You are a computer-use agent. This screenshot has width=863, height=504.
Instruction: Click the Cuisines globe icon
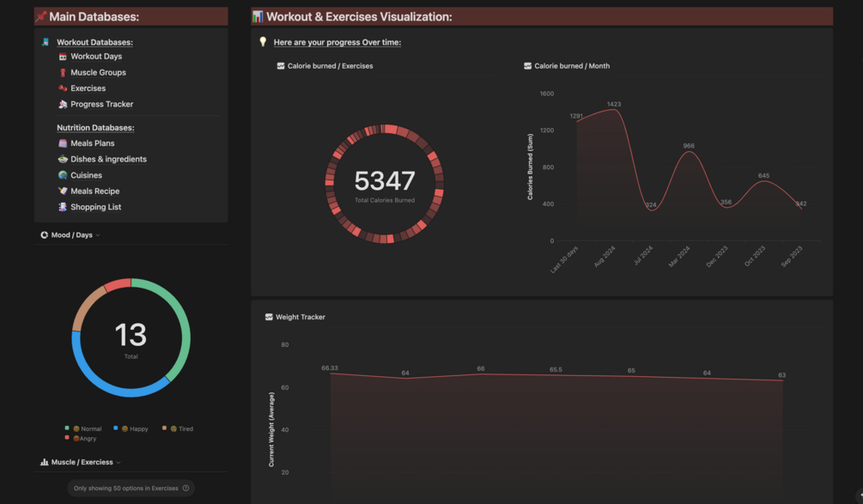(x=63, y=175)
